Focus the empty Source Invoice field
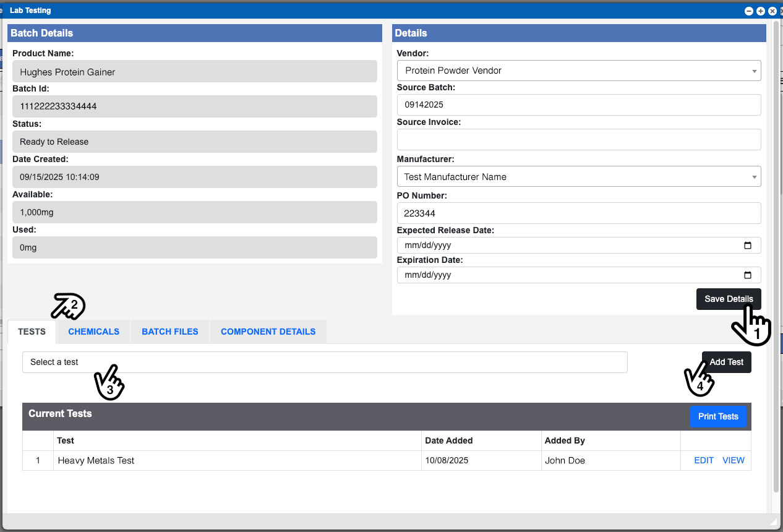This screenshot has height=532, width=783. pyautogui.click(x=578, y=140)
